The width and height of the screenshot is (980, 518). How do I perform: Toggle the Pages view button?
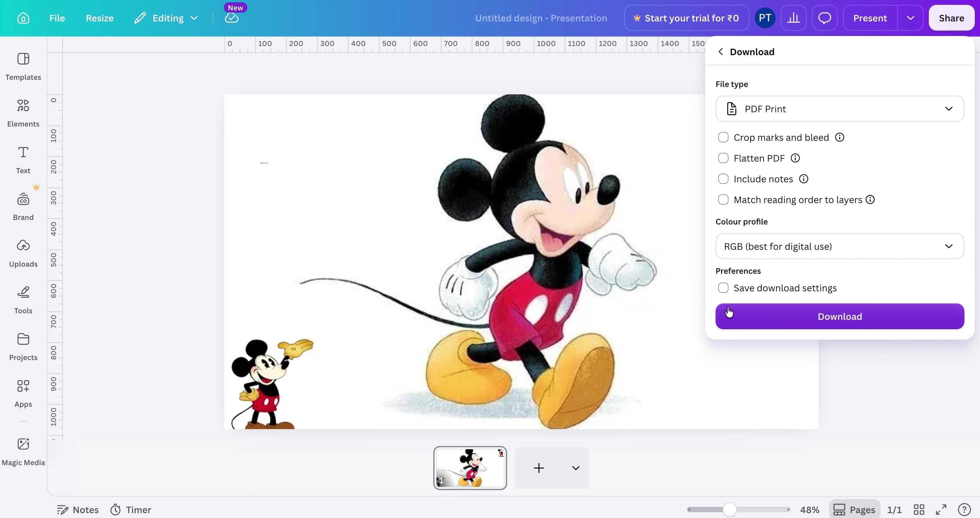[x=854, y=510]
